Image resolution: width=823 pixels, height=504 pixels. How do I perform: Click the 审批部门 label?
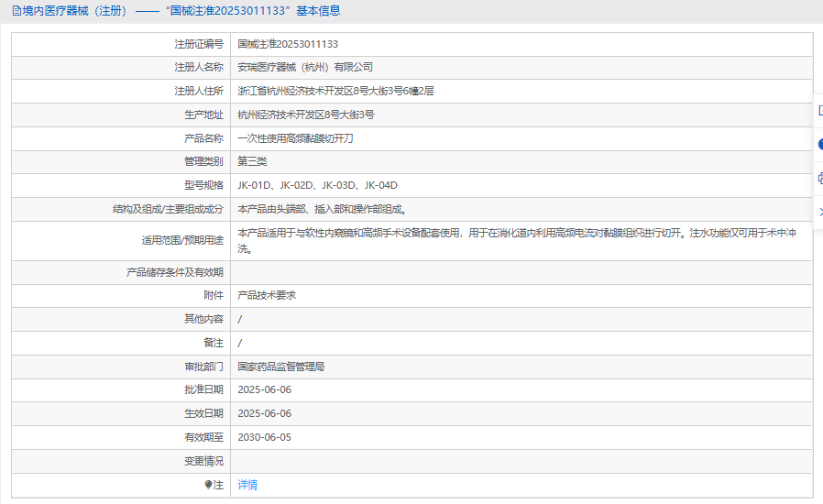(203, 367)
